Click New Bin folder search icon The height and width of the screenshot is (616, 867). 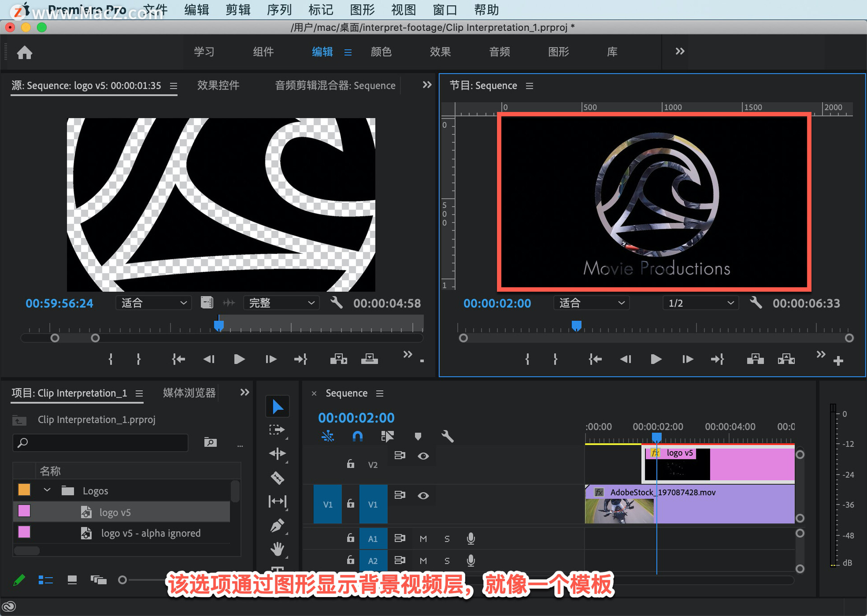(x=210, y=442)
